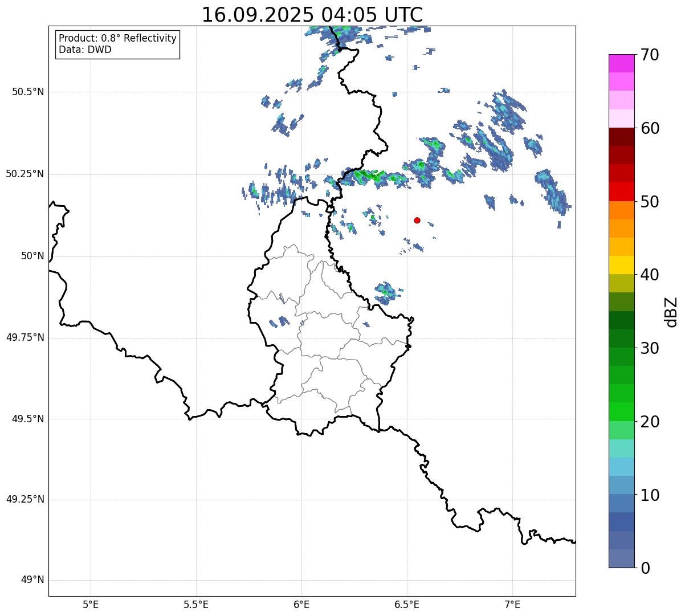This screenshot has height=616, width=685.
Task: Click the 5.5°E longitude label
Action: click(196, 604)
